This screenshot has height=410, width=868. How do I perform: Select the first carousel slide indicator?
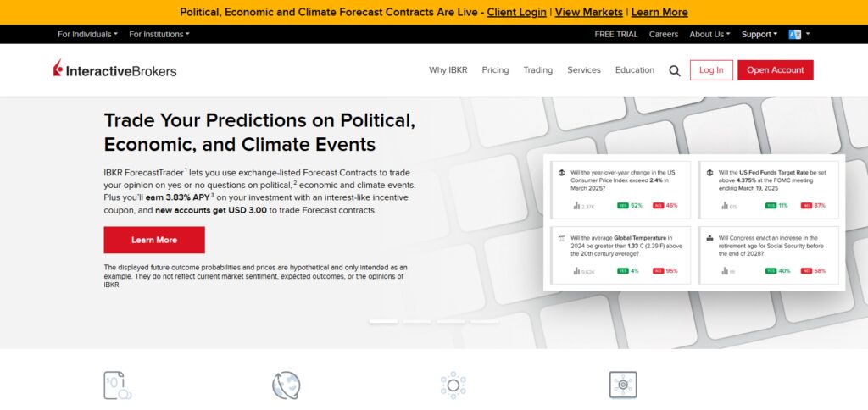tap(383, 321)
